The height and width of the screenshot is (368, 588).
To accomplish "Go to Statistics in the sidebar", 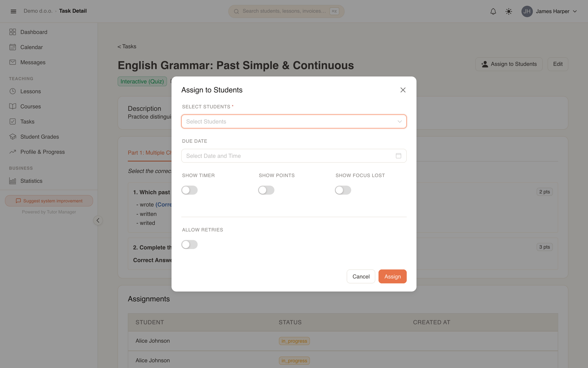I will tap(31, 181).
